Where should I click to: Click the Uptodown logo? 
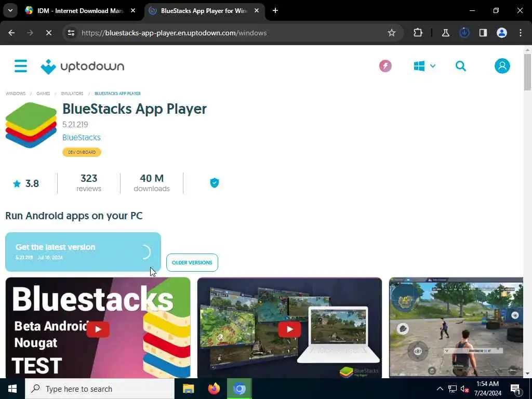tap(83, 66)
